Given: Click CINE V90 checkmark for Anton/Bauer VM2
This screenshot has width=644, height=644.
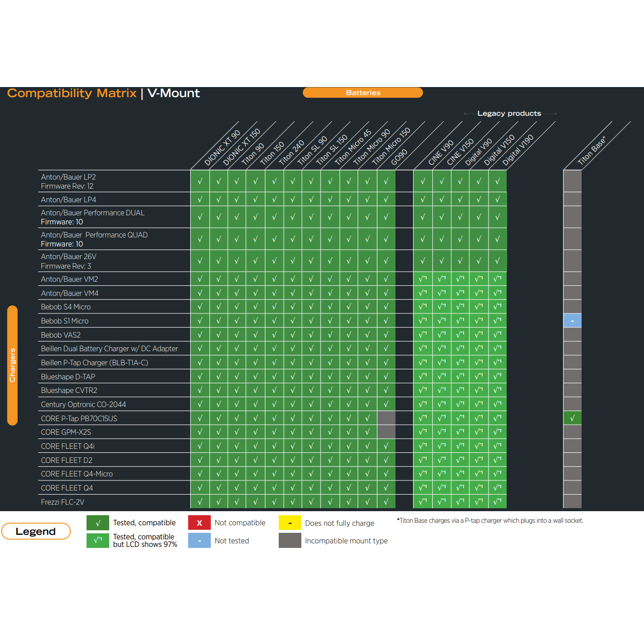Looking at the screenshot, I should (423, 279).
